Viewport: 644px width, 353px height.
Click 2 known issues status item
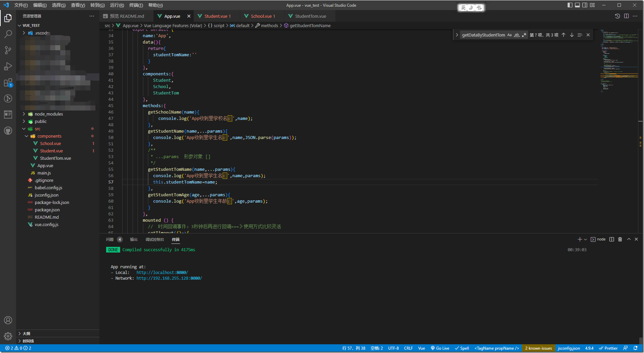coord(538,348)
